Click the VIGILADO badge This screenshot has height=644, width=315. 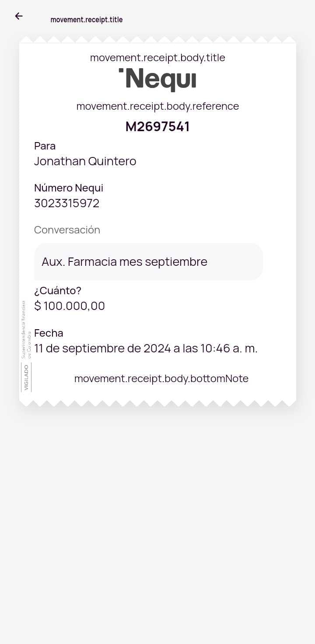point(26,377)
